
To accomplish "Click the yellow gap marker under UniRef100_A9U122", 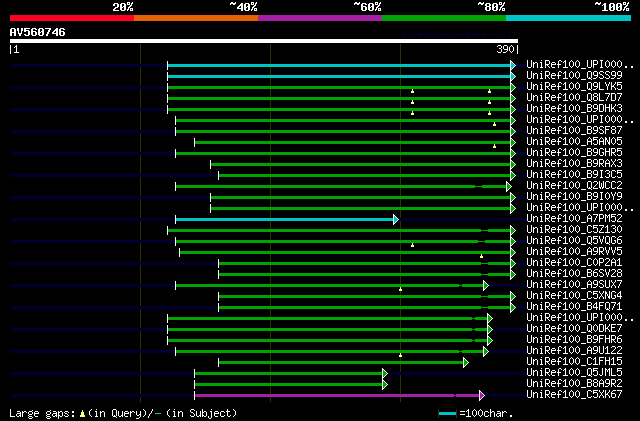I will 400,355.
